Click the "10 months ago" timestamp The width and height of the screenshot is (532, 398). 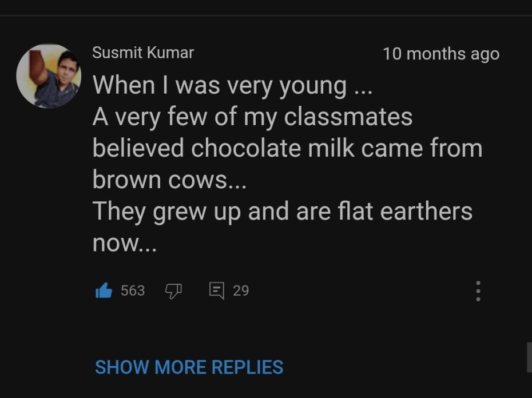click(x=440, y=54)
